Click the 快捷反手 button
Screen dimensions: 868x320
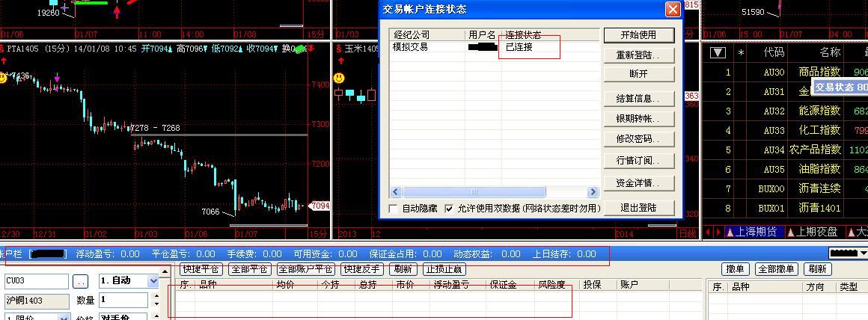coord(362,269)
